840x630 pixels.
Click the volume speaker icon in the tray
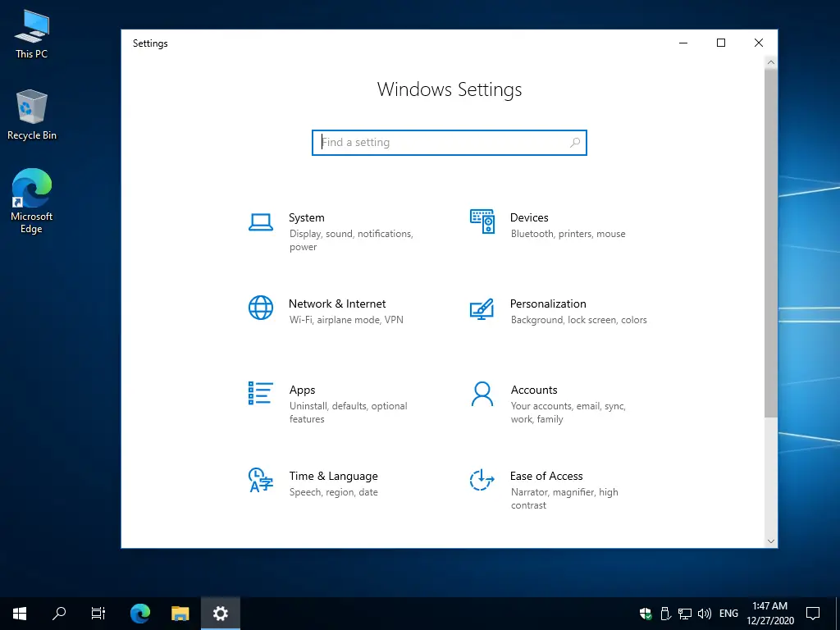[x=704, y=613]
